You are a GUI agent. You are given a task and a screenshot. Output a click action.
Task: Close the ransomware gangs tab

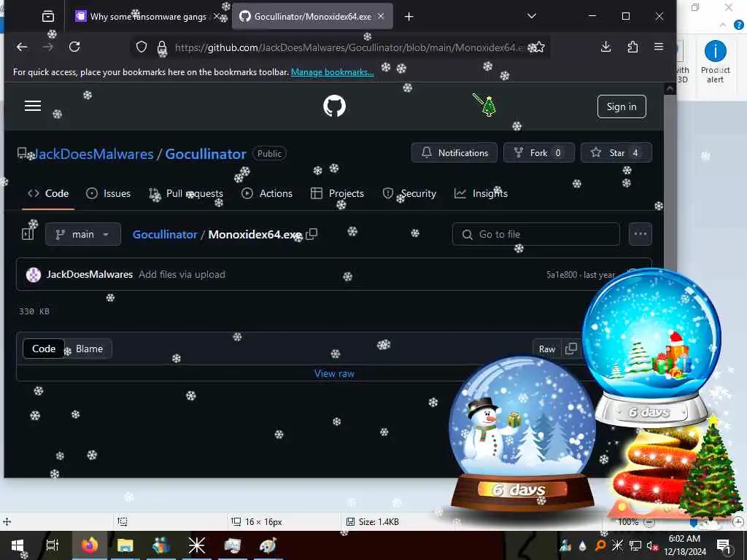click(x=216, y=16)
